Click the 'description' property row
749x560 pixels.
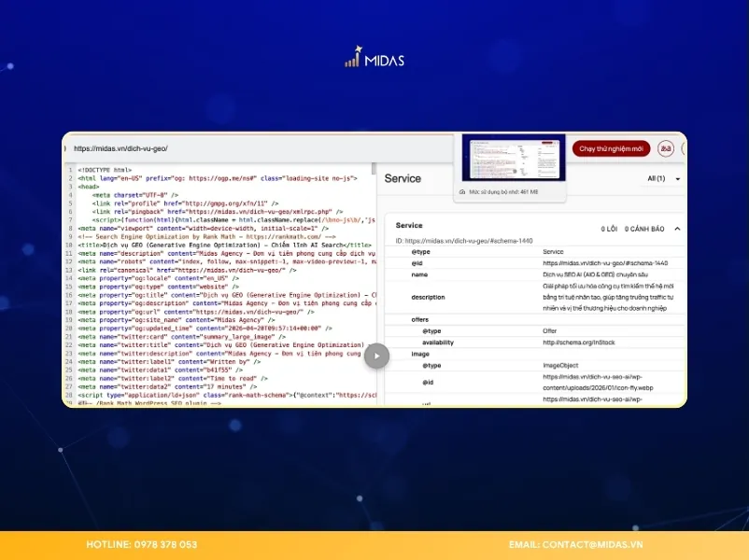point(428,297)
